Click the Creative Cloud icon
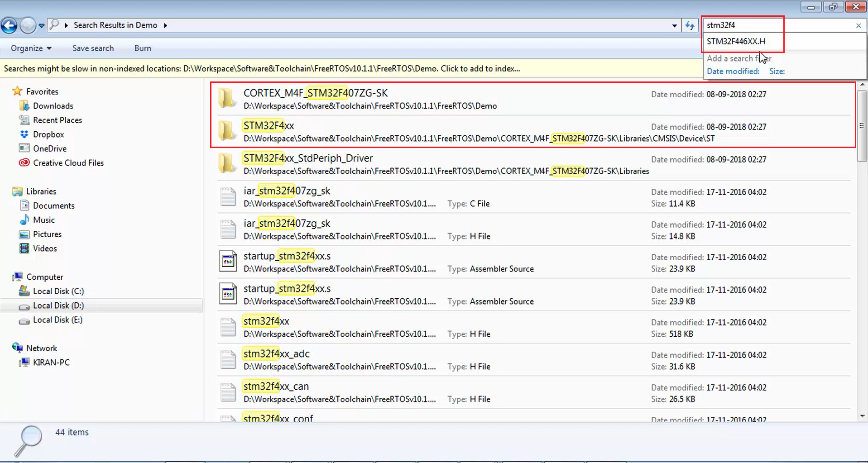Viewport: 868px width, 463px height. click(x=24, y=162)
